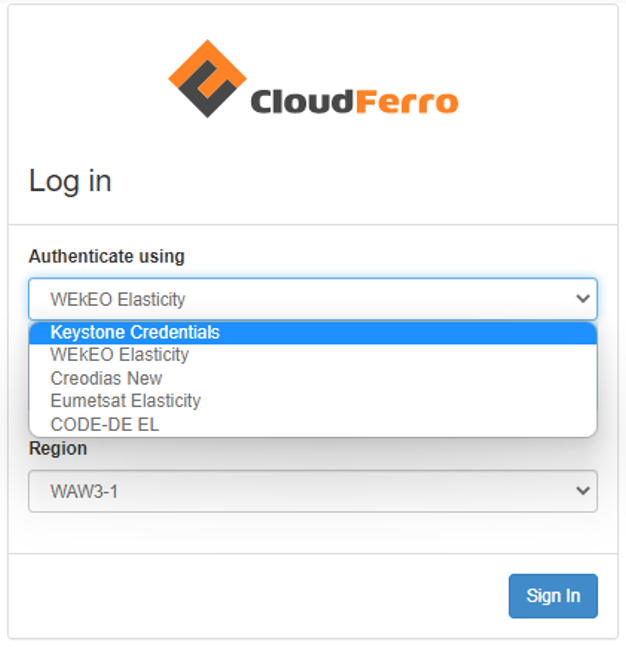Click the selected 'WEkEO Elasticity' value in the combo box
This screenshot has height=647, width=626.
tap(118, 299)
